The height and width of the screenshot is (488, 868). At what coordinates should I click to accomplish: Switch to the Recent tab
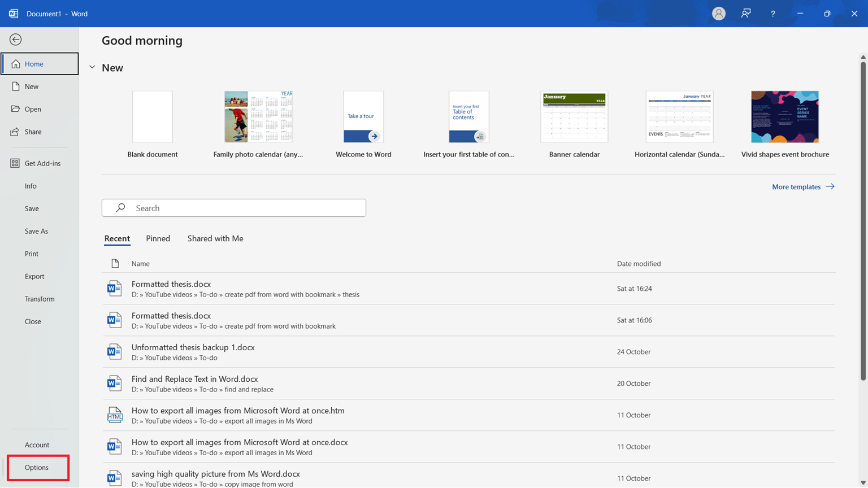point(117,238)
